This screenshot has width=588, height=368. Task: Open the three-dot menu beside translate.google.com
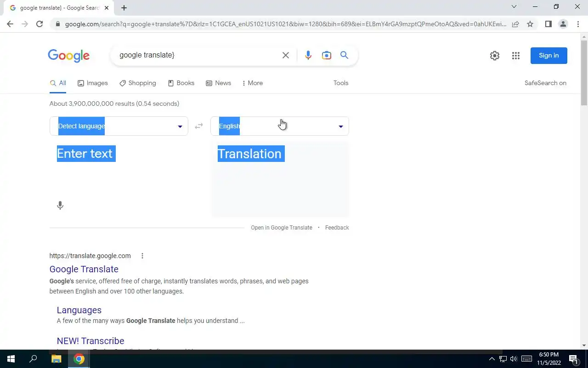[142, 256]
